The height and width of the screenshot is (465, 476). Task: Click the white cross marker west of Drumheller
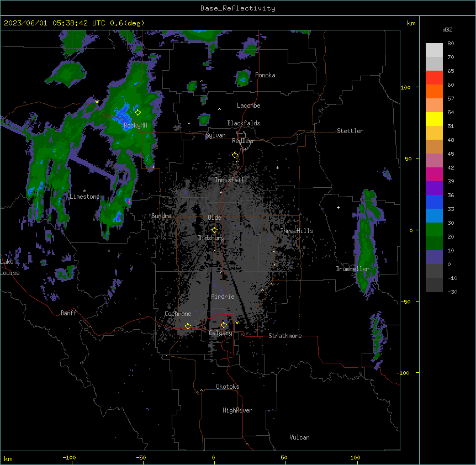pyautogui.click(x=338, y=207)
